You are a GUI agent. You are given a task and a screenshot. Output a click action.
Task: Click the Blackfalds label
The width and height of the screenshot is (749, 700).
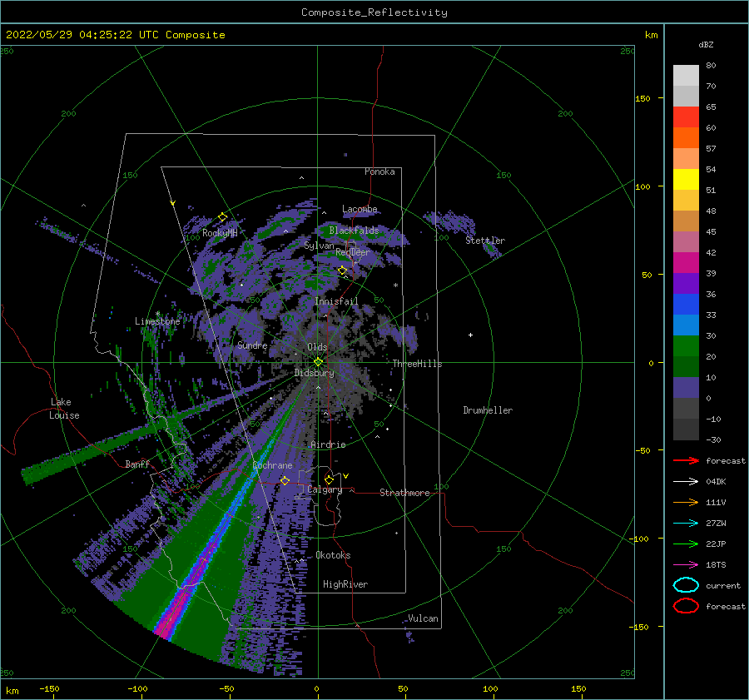(354, 231)
